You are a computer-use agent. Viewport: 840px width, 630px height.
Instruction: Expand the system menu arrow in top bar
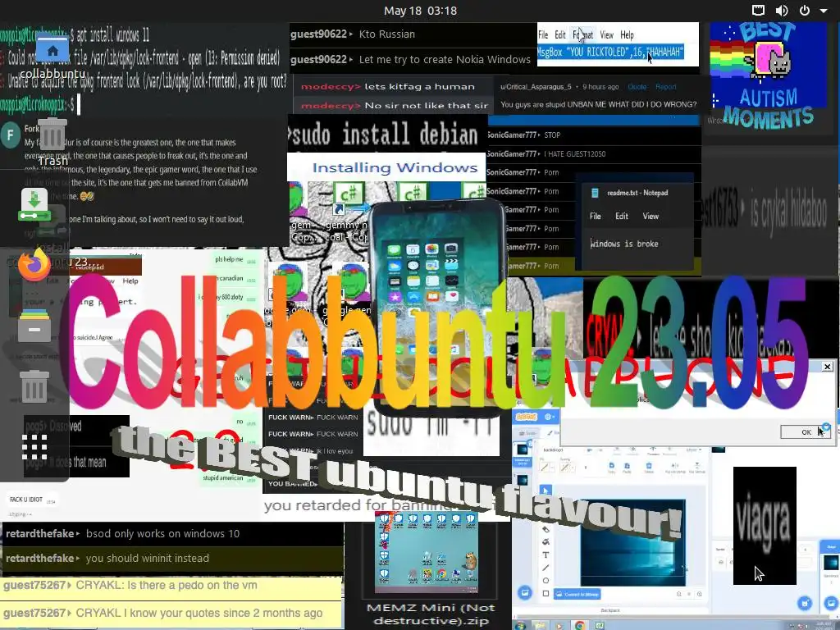[824, 11]
